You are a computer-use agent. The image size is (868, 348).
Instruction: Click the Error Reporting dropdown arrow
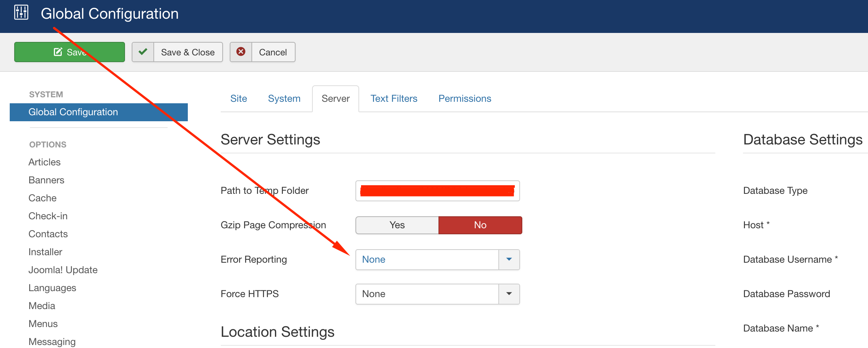[509, 259]
